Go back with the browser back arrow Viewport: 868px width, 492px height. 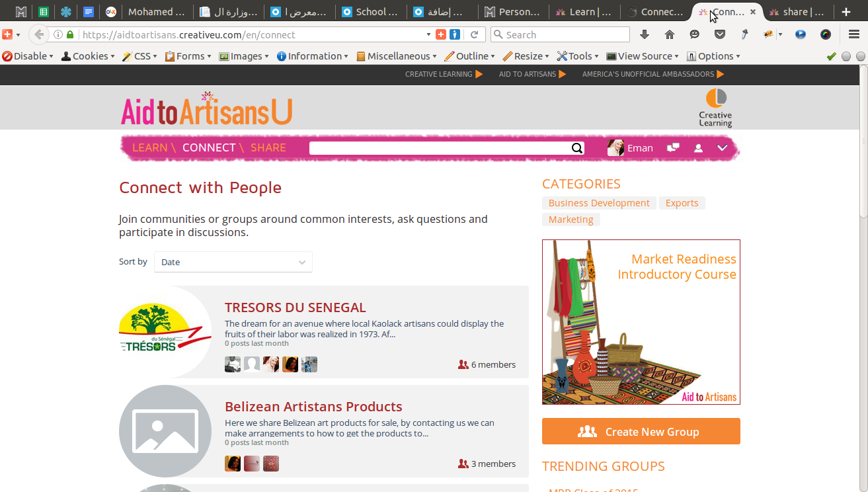[x=39, y=34]
